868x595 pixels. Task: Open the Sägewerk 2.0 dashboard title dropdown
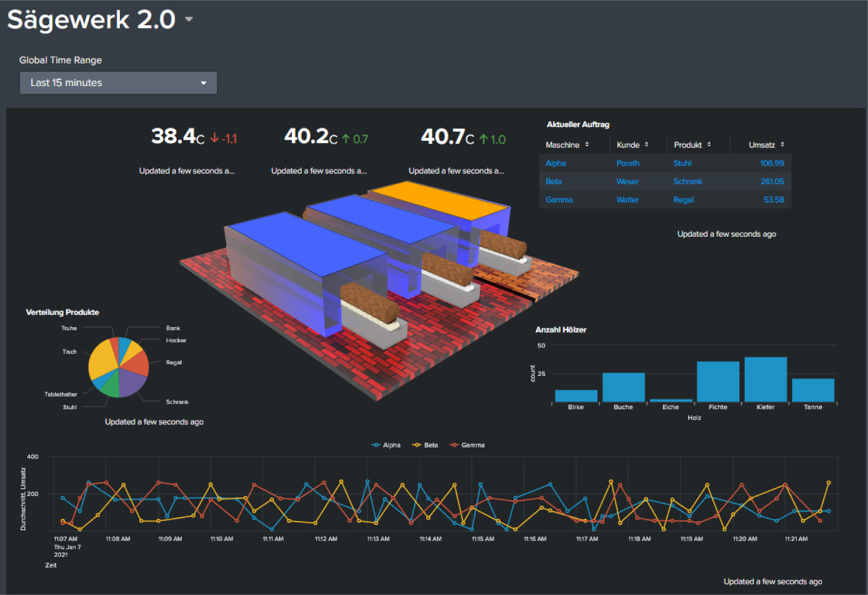pyautogui.click(x=189, y=19)
